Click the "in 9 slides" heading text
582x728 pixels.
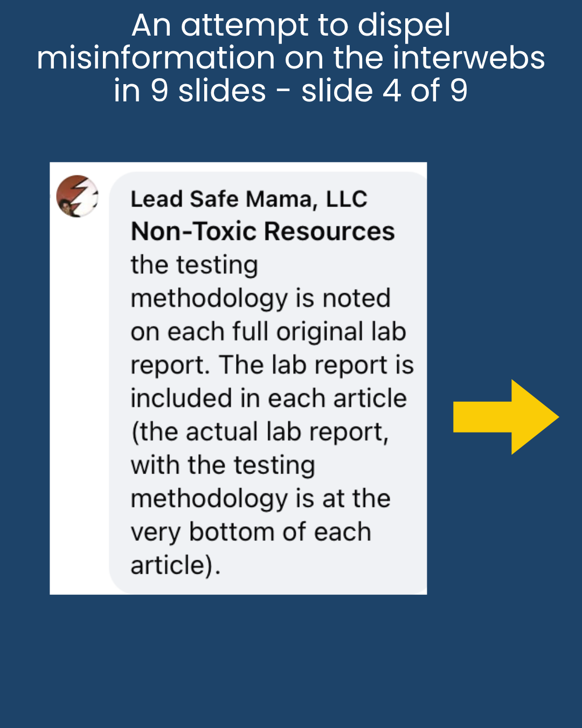(x=190, y=91)
